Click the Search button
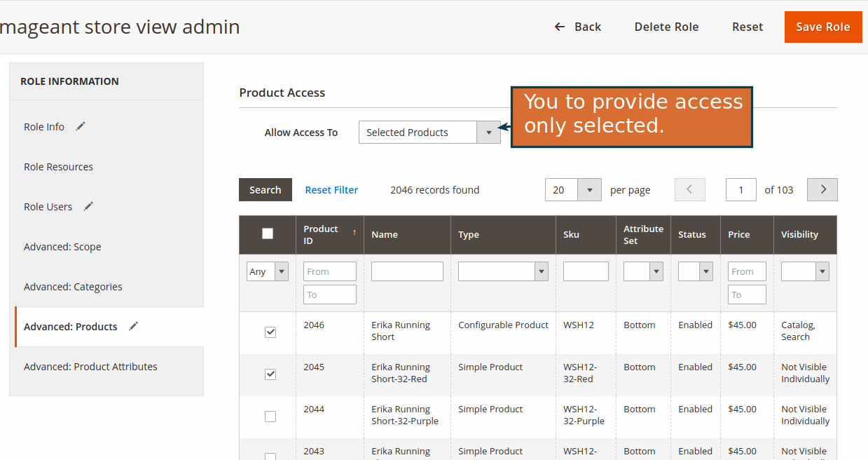Screen dimensions: 868x460 pyautogui.click(x=265, y=189)
